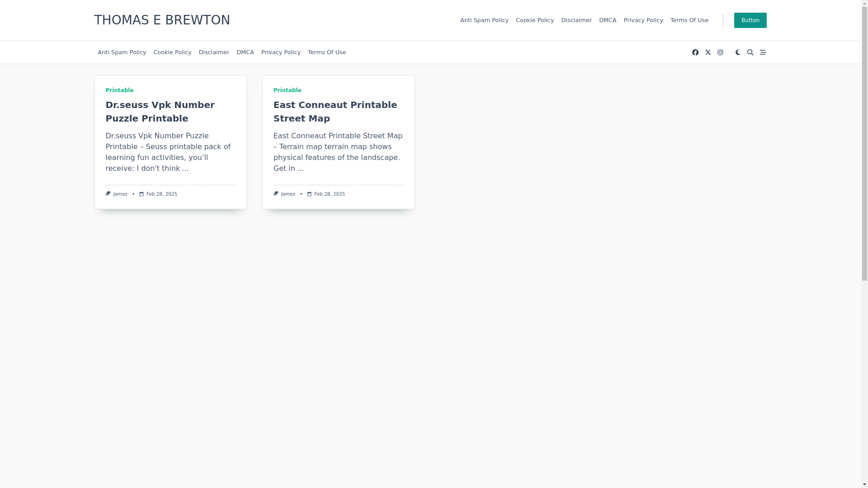Click scrollbar down arrow
Viewport: 868px width, 488px height.
tap(864, 485)
